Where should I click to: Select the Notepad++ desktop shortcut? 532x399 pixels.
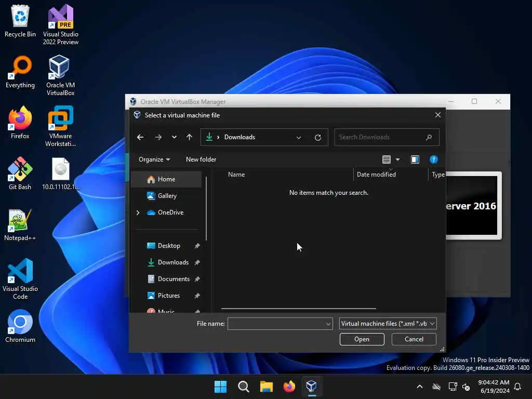coord(20,225)
